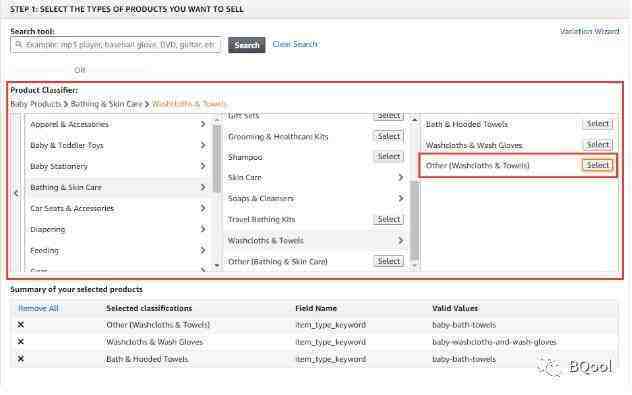
Task: Select Bath & Hooded Towels
Action: [x=597, y=124]
